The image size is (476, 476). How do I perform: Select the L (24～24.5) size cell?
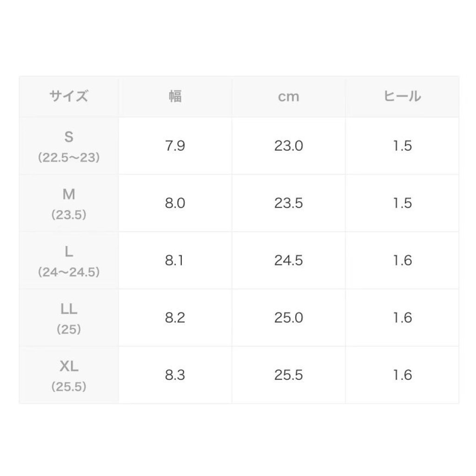point(69,260)
